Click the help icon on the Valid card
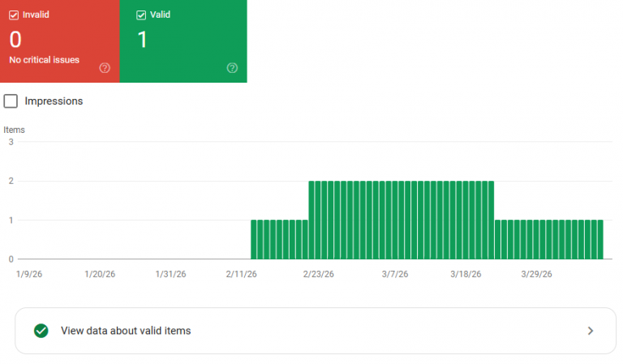Screen dimensions: 623x364 (x=232, y=67)
